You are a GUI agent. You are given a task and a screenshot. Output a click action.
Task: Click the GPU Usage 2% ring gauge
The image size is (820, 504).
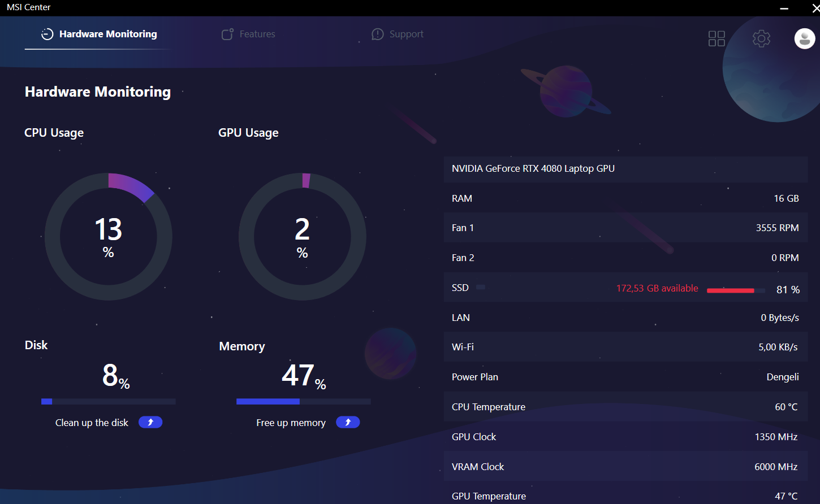(303, 237)
